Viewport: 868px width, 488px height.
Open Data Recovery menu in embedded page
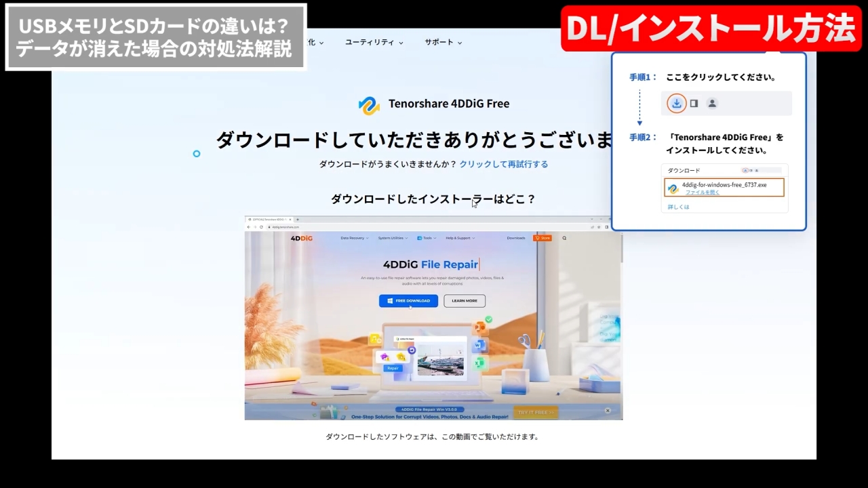click(355, 238)
